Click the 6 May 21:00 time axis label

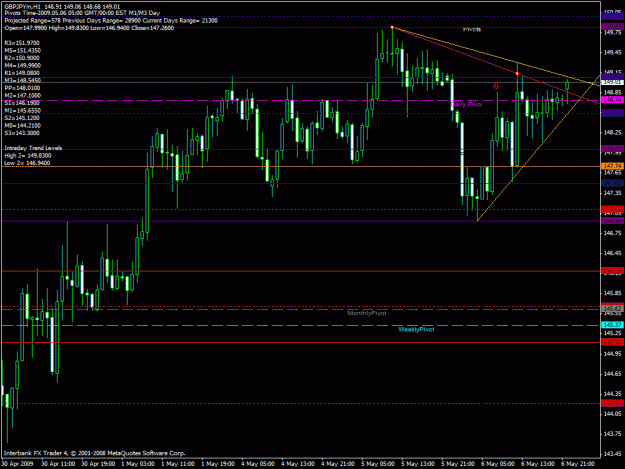click(x=578, y=464)
